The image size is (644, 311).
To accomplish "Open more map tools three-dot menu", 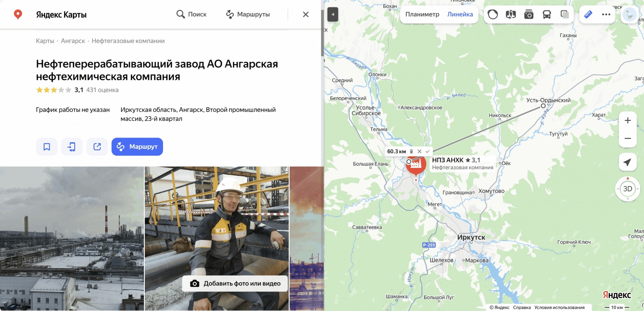I will pyautogui.click(x=606, y=14).
